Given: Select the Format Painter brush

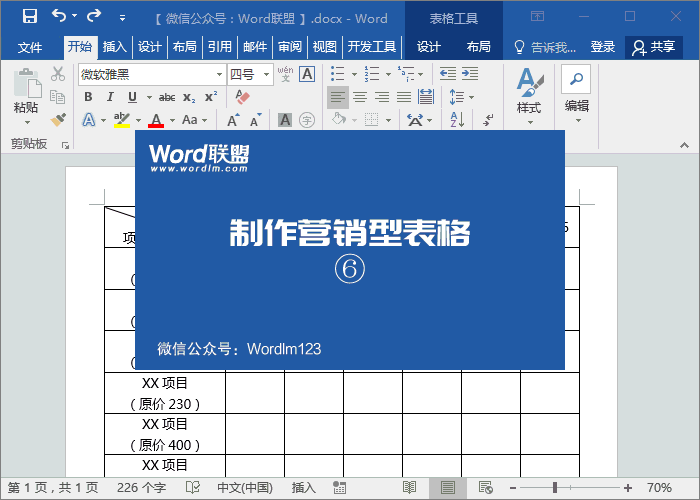Looking at the screenshot, I should tap(58, 120).
